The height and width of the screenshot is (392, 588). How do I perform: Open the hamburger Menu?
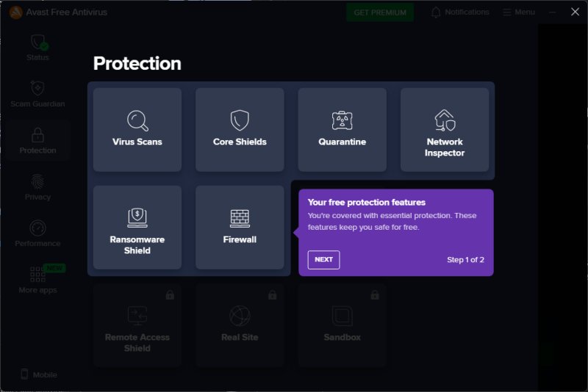(518, 12)
